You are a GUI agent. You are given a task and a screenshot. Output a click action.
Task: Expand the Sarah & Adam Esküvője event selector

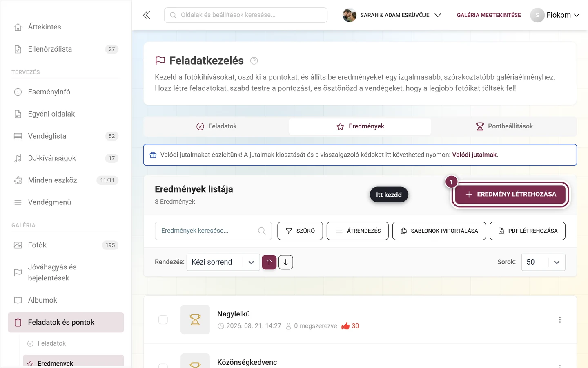pos(392,15)
